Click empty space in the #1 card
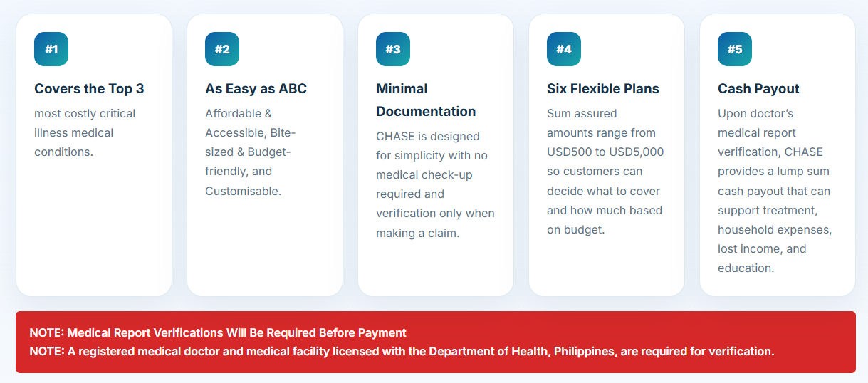Viewport: 868px width, 383px height. (94, 228)
